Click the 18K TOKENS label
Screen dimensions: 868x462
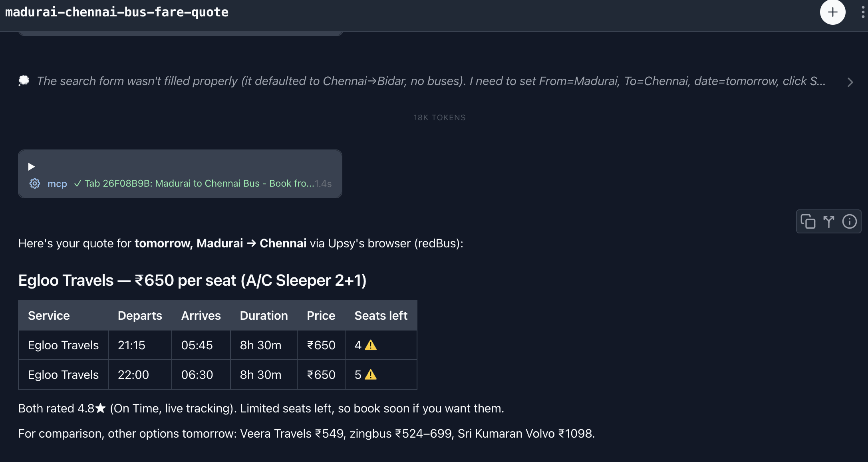[439, 117]
